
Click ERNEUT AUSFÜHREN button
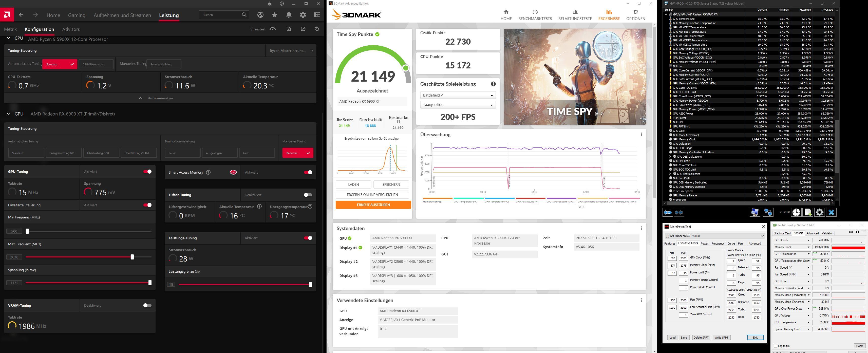(x=373, y=205)
